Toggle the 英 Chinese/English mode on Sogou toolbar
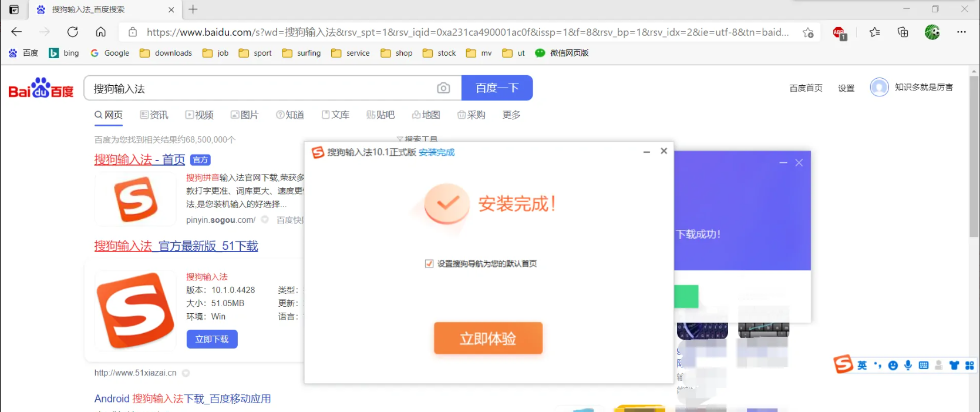This screenshot has height=412, width=980. tap(862, 366)
